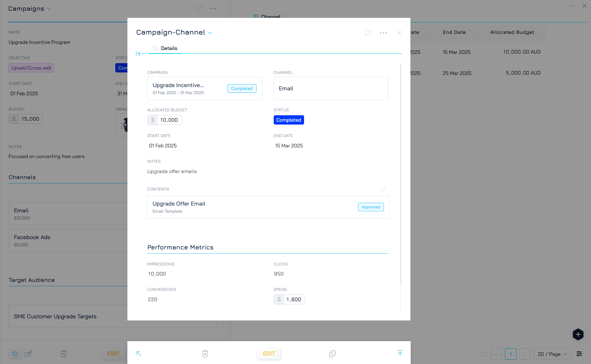Expand the Campaign-Channel title dropdown
The height and width of the screenshot is (364, 591).
point(210,33)
